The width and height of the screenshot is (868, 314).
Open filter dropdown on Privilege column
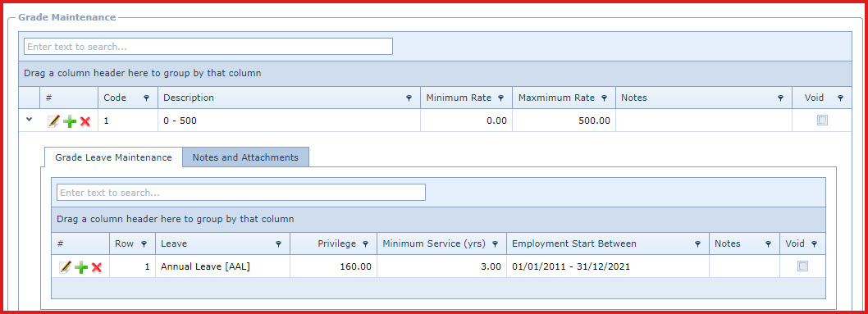(365, 243)
